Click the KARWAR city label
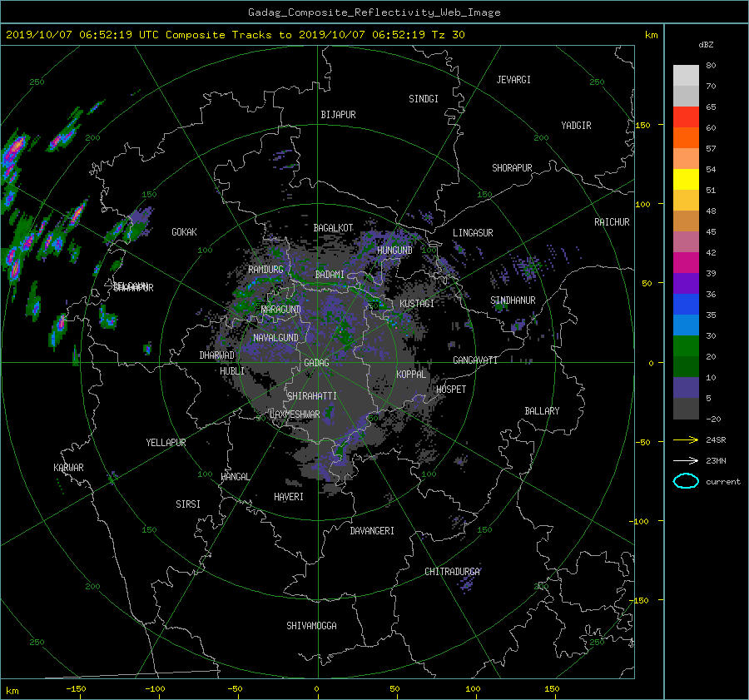Viewport: 749px width, 700px height. point(68,468)
